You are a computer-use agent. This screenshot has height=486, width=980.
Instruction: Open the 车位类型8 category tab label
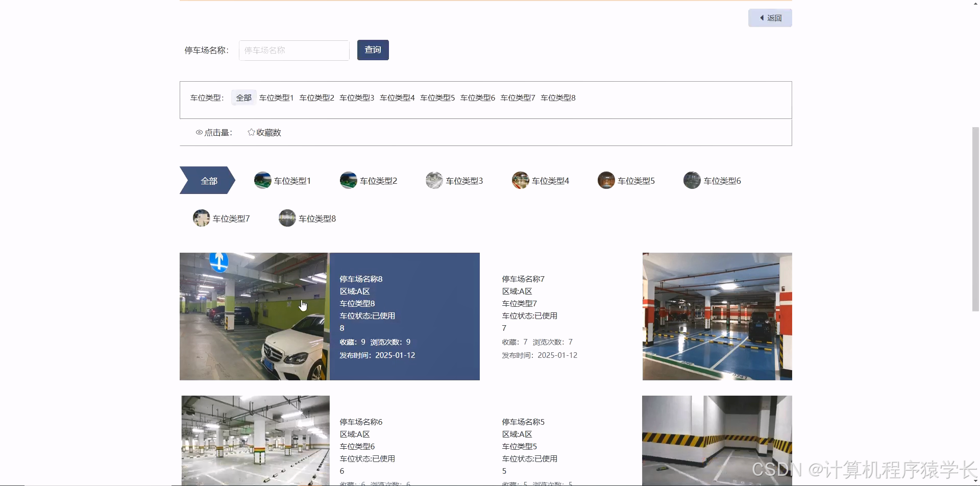[317, 218]
